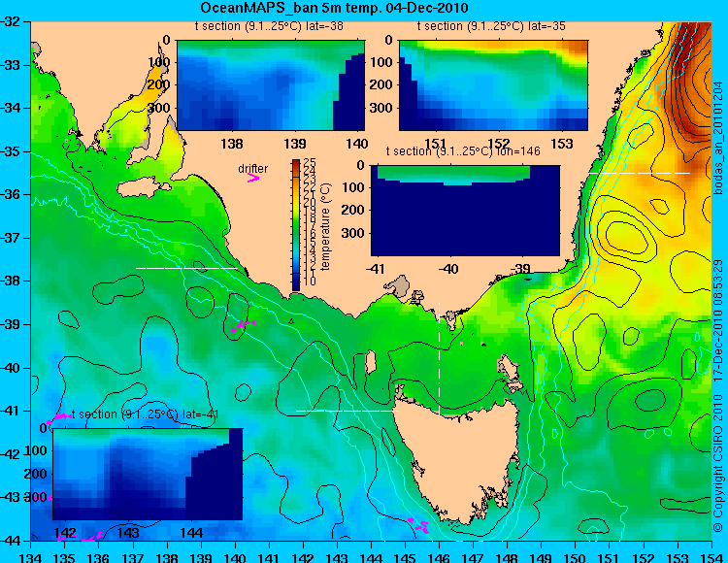Click the '152' tick in the lat=-35 section
This screenshot has width=728, height=563.
click(x=499, y=144)
